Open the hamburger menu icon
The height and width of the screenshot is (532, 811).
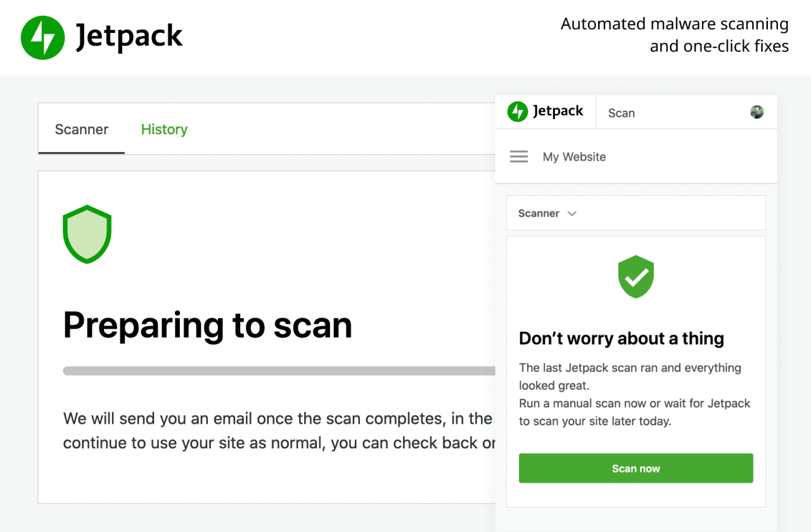pos(519,156)
